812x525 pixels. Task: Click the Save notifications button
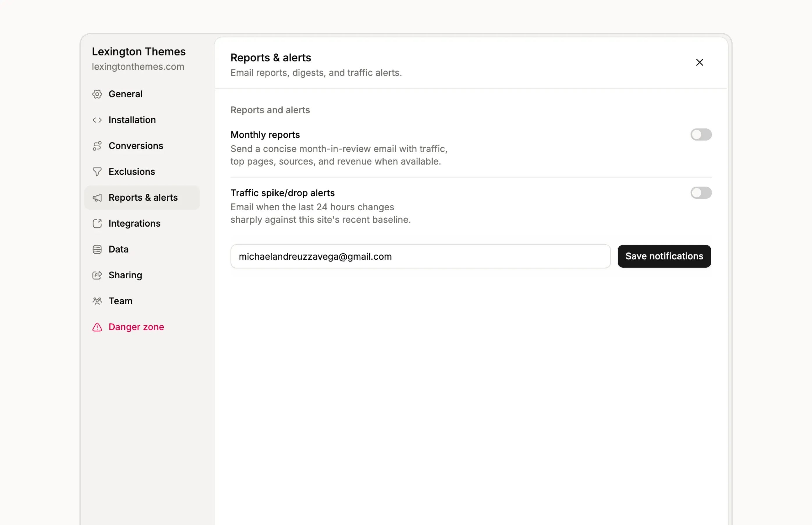[x=664, y=256]
